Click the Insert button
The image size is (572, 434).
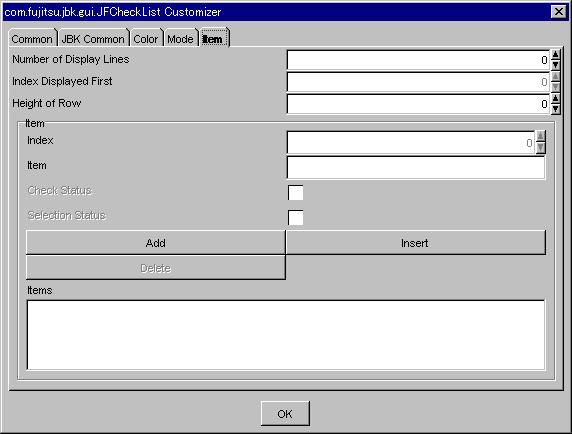pos(416,243)
